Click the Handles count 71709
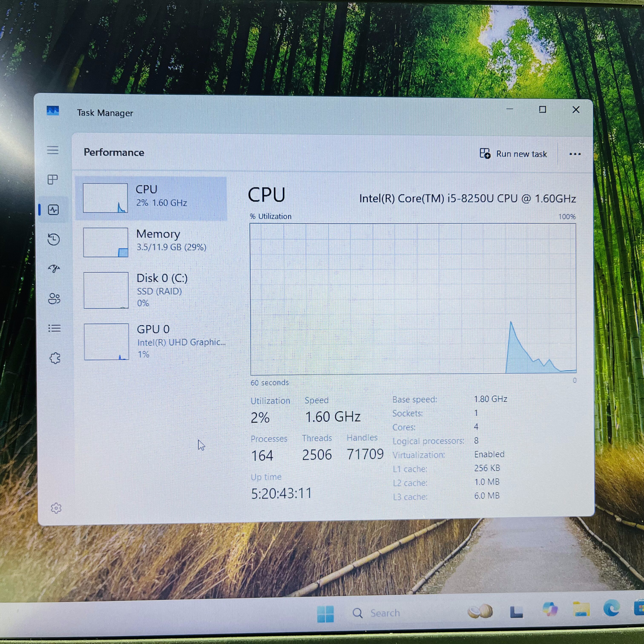The width and height of the screenshot is (644, 644). tap(365, 454)
